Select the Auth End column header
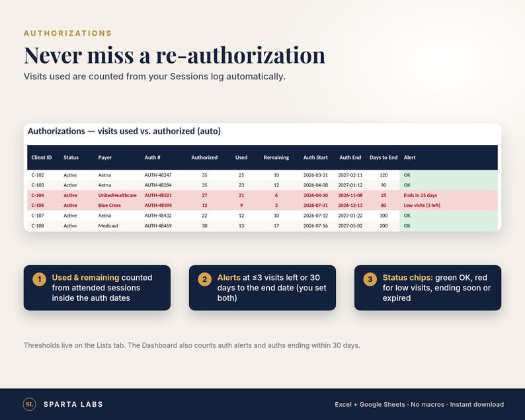Image resolution: width=525 pixels, height=420 pixels. pyautogui.click(x=350, y=157)
